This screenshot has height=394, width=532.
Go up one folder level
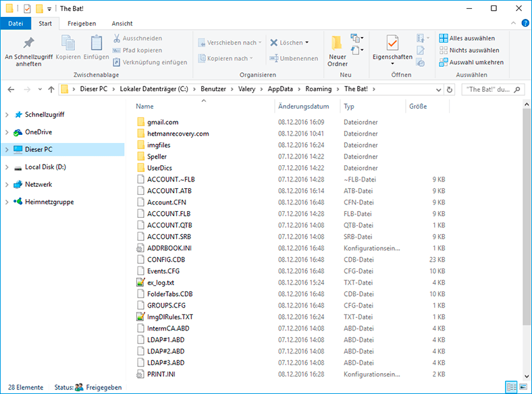click(x=51, y=90)
